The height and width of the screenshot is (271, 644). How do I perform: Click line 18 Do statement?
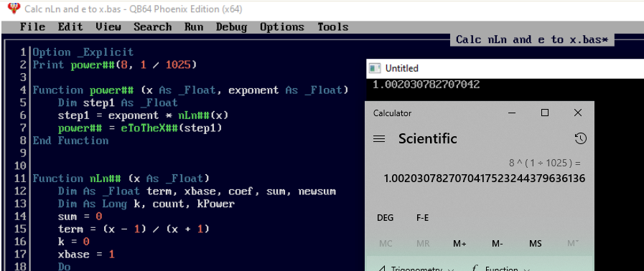coord(64,267)
